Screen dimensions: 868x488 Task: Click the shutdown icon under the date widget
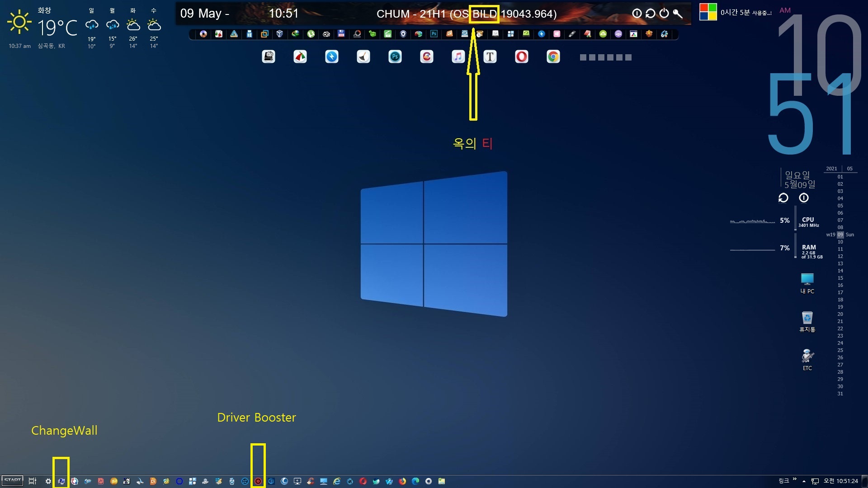[x=804, y=198]
